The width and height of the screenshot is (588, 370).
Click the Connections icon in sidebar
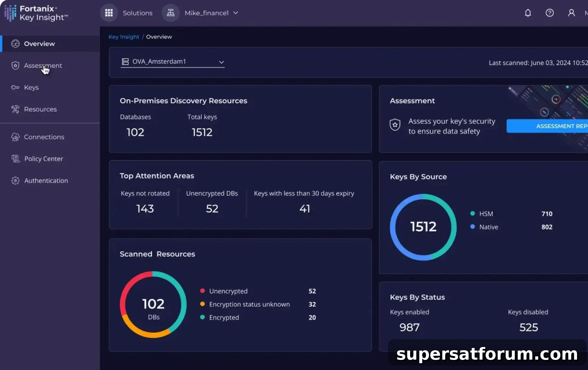[x=15, y=137]
